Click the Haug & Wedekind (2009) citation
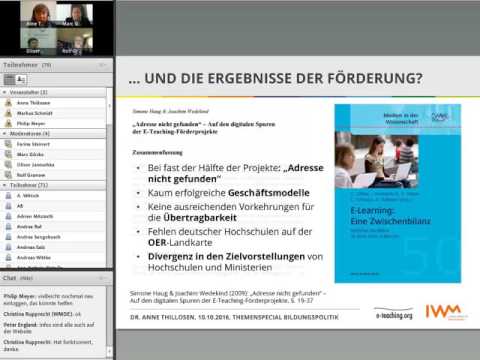The image size is (480, 360). (228, 297)
